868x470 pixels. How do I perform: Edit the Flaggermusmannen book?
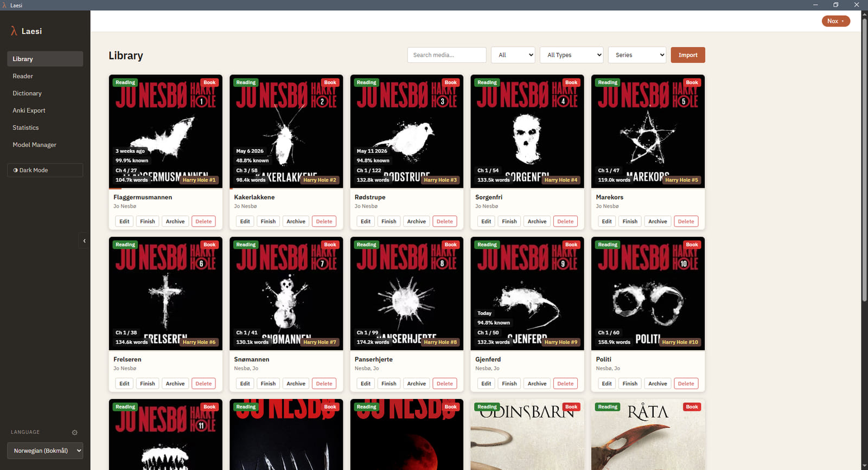click(124, 221)
